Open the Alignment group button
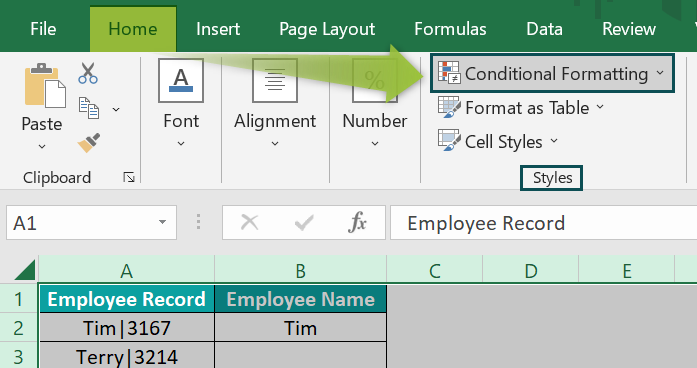Image resolution: width=697 pixels, height=368 pixels. coord(275,80)
